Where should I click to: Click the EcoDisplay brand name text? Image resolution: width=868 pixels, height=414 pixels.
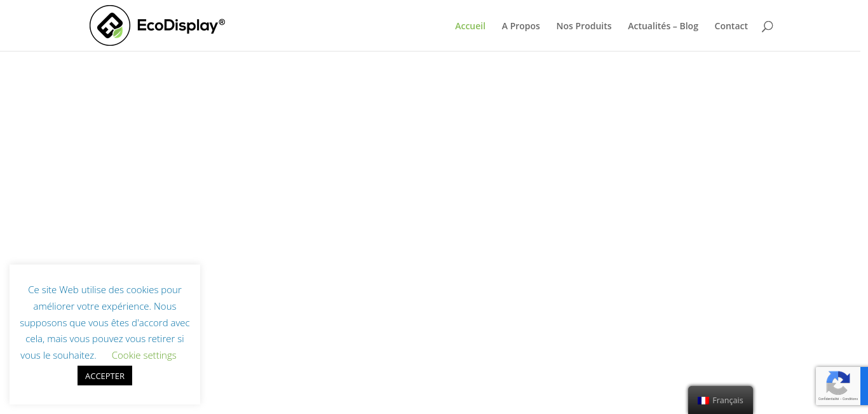[181, 25]
